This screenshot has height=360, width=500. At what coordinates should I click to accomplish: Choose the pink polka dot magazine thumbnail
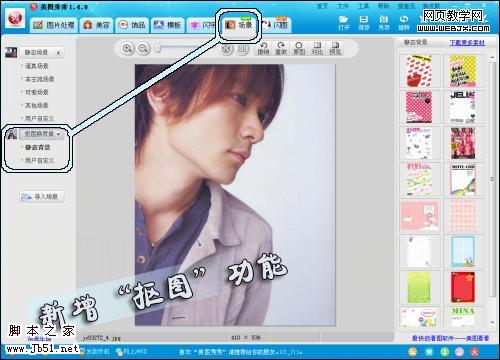(419, 107)
